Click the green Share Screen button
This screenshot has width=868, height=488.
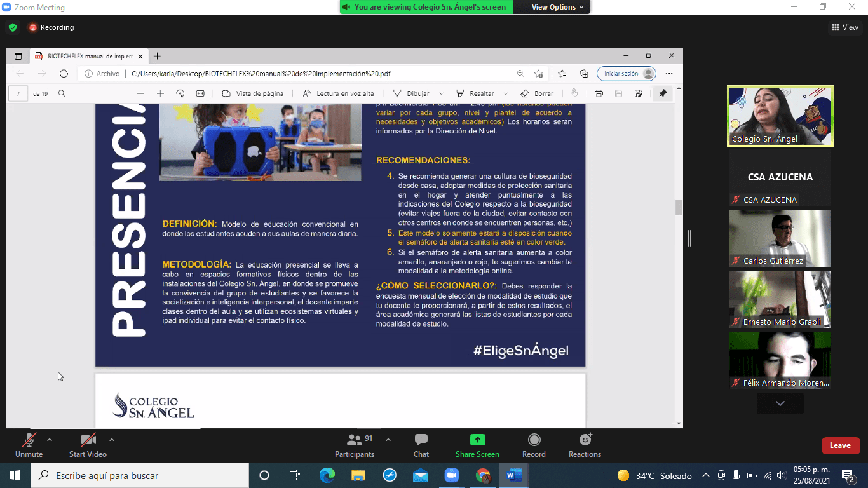(x=477, y=445)
